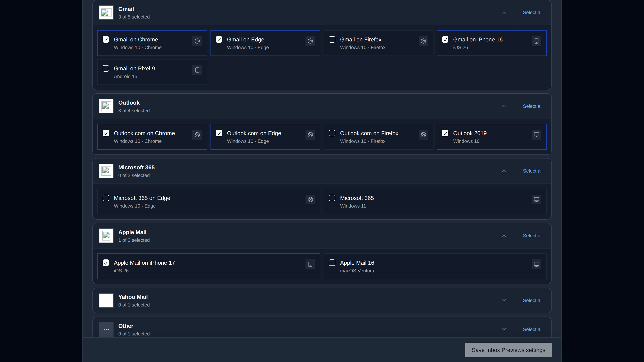Save Inbox Previews settings
The width and height of the screenshot is (644, 362).
508,350
